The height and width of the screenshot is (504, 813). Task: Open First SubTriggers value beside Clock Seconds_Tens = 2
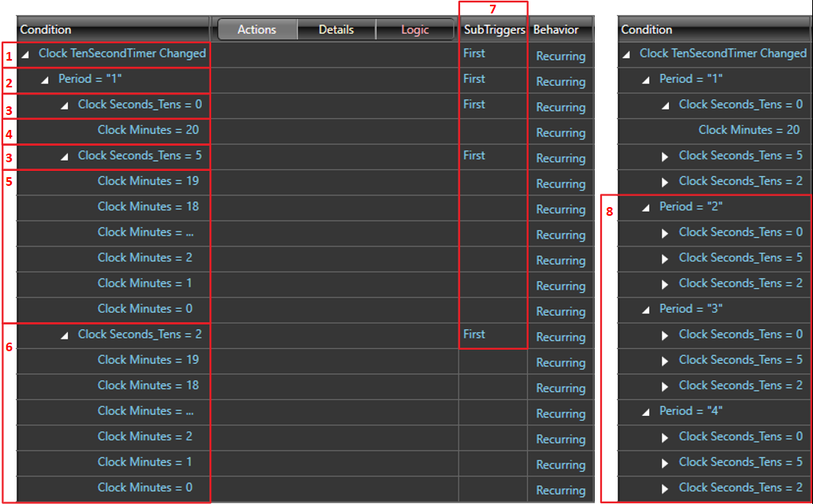click(474, 334)
